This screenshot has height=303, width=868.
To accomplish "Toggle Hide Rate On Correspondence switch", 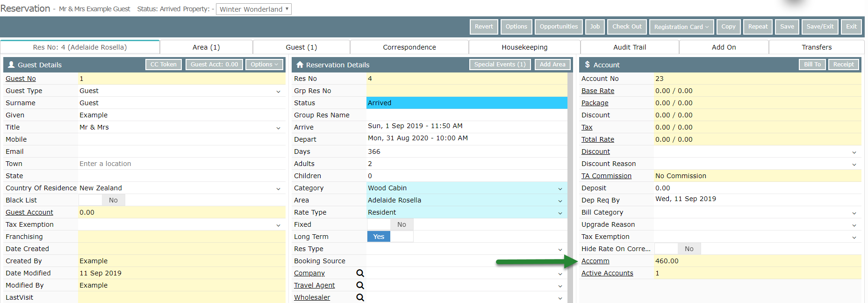I will 678,249.
